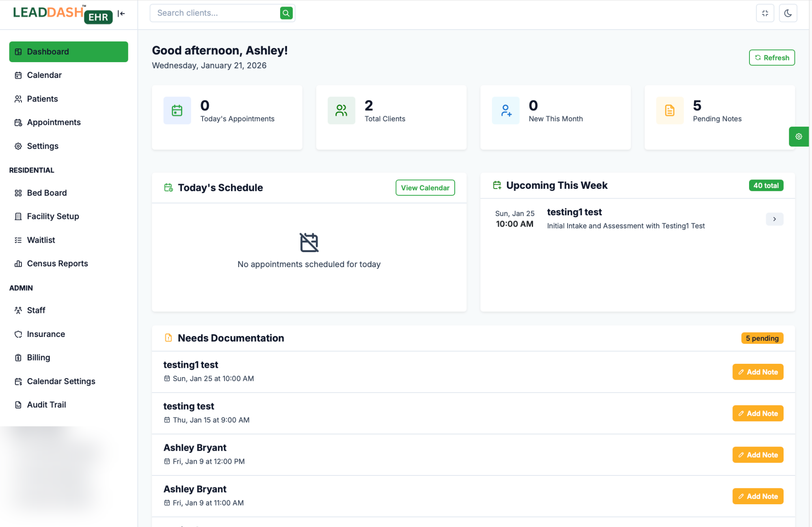Click the Pending Notes document icon
Image resolution: width=812 pixels, height=527 pixels.
coord(669,110)
